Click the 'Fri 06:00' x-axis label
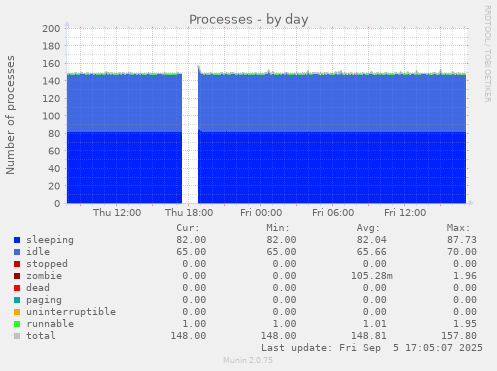The height and width of the screenshot is (371, 497). point(333,213)
